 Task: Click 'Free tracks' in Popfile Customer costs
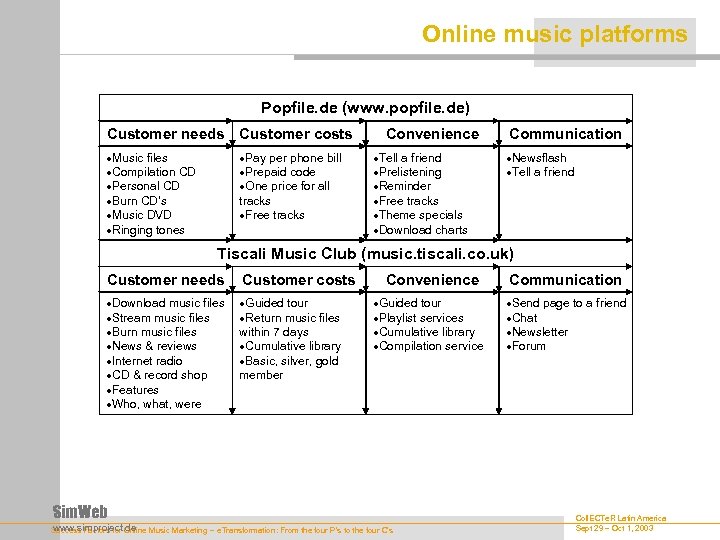point(272,215)
